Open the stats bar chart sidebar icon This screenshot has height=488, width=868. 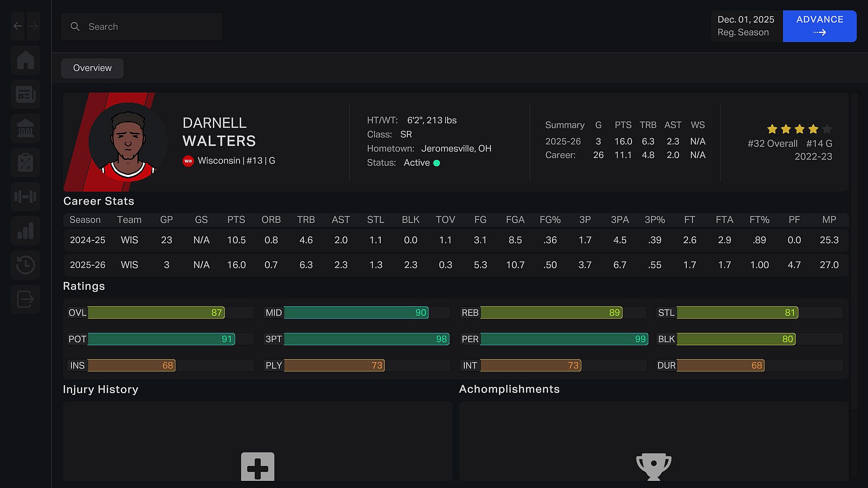coord(26,231)
